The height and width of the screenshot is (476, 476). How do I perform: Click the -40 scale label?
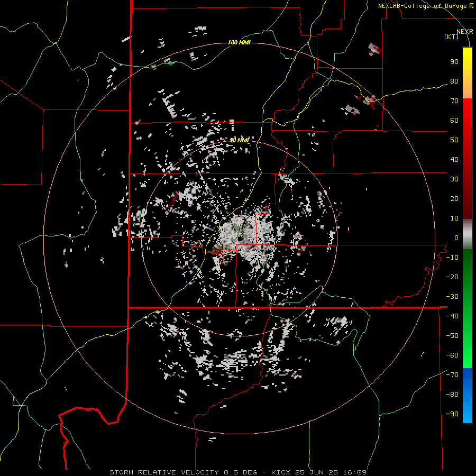[x=452, y=316]
